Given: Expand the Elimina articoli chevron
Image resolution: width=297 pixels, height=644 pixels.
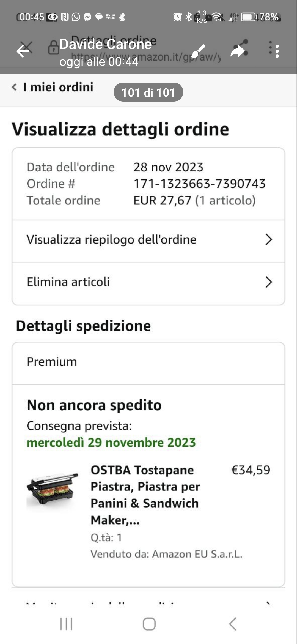Looking at the screenshot, I should click(268, 282).
